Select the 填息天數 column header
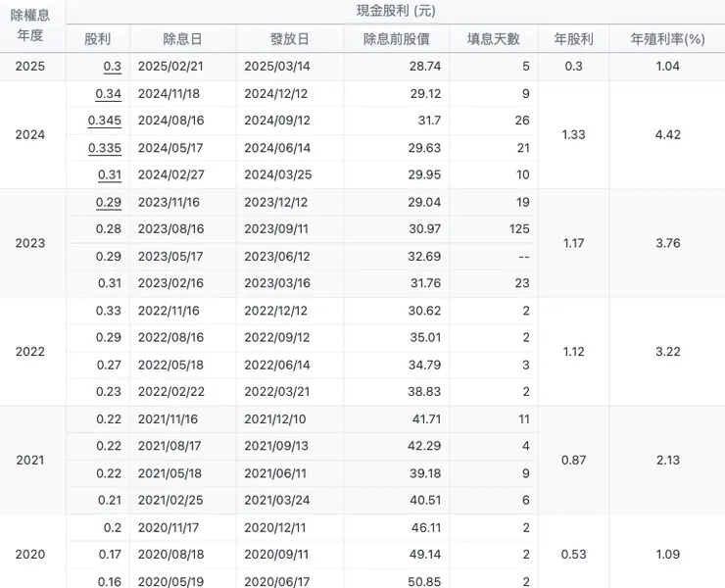The image size is (725, 588). click(x=494, y=39)
